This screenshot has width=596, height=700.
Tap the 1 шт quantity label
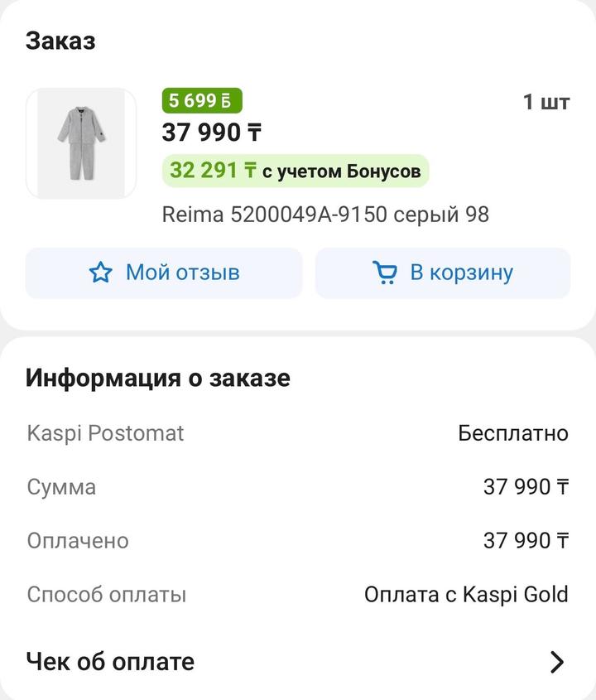[546, 102]
